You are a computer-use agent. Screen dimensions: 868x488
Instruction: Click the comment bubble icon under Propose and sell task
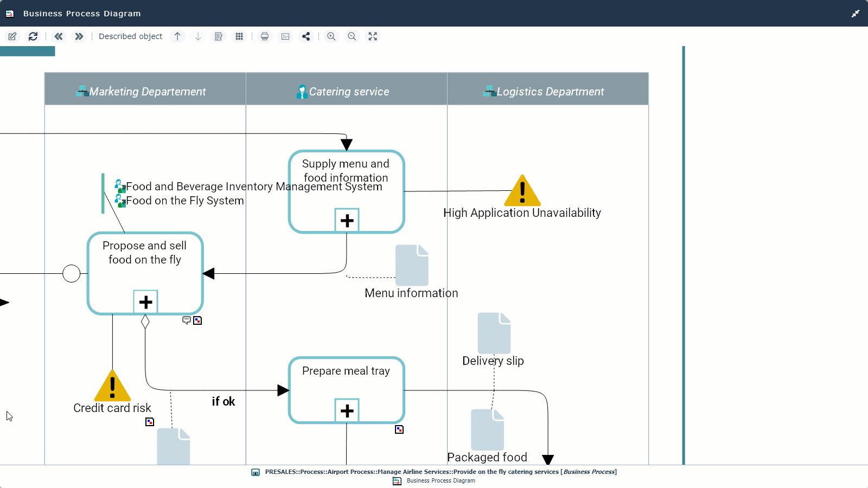(187, 320)
